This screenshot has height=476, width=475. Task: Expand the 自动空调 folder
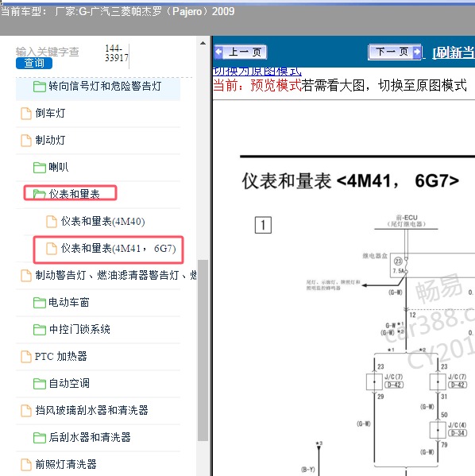(69, 383)
